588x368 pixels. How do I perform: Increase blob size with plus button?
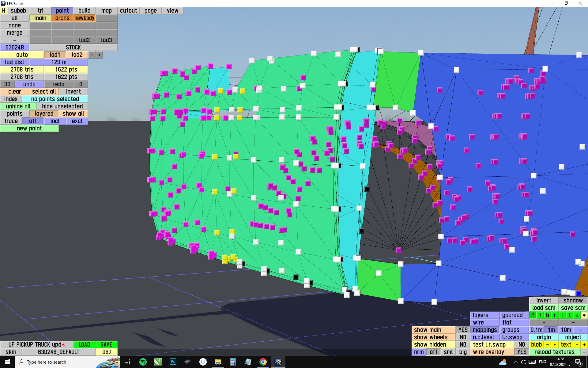555,344
